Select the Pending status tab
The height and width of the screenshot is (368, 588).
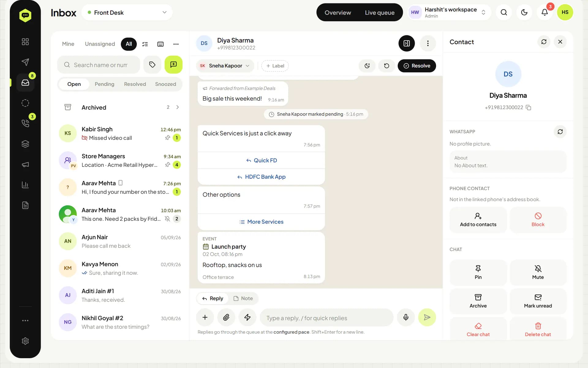(x=104, y=84)
